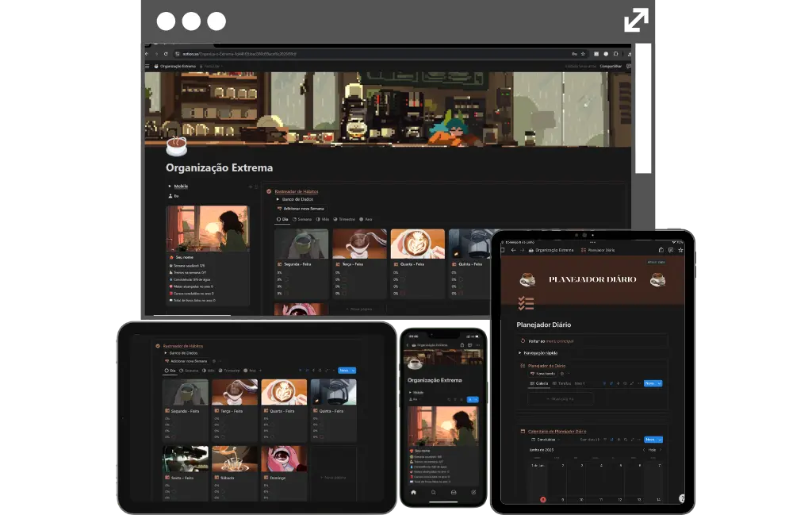The height and width of the screenshot is (515, 812).
Task: Tap the compose new page icon on phone
Action: 473,492
